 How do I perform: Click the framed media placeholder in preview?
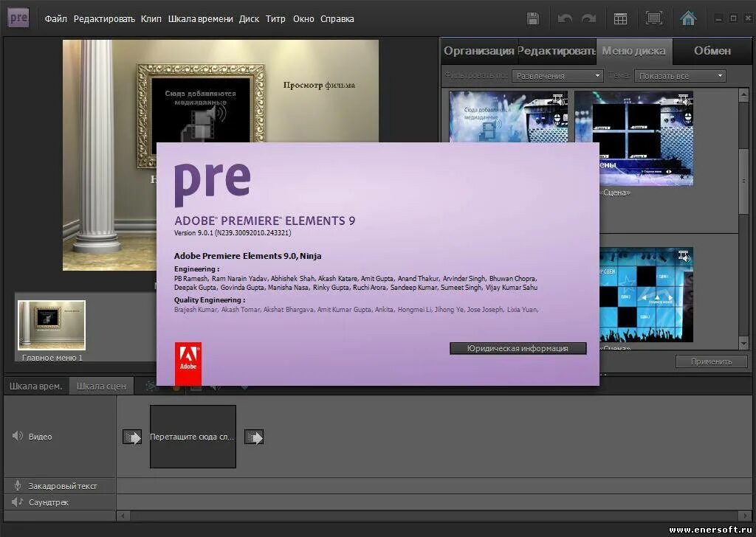(x=201, y=103)
